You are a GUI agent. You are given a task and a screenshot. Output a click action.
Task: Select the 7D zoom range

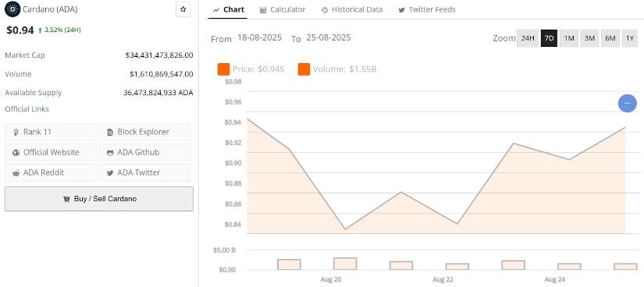pos(549,38)
